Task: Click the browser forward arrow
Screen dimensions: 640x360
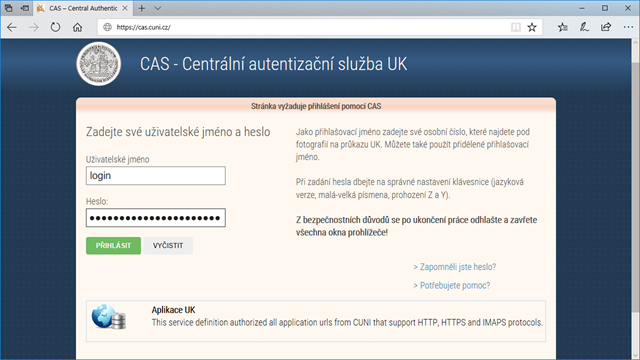Action: pyautogui.click(x=33, y=27)
